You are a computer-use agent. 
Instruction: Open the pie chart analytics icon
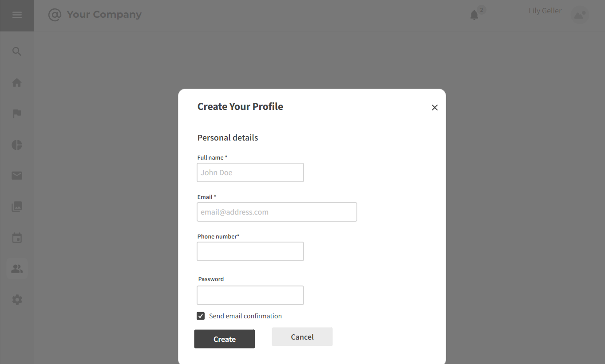(x=17, y=145)
